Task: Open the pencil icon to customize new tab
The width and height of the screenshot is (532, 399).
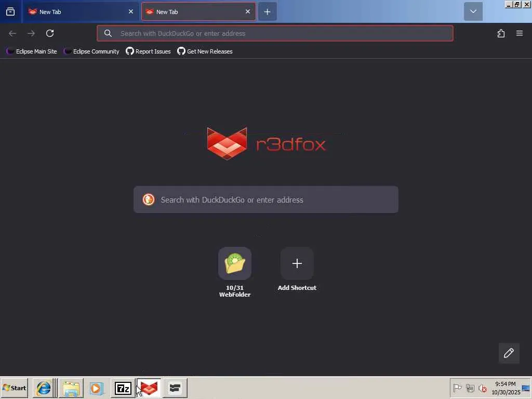Action: point(509,353)
